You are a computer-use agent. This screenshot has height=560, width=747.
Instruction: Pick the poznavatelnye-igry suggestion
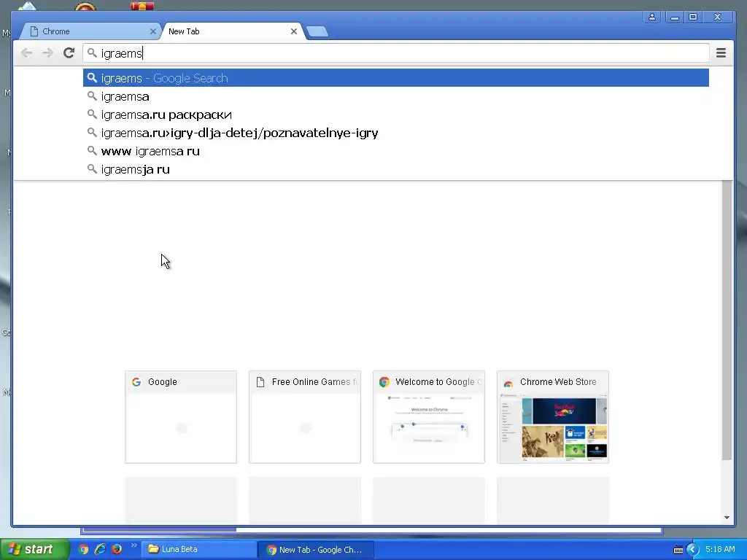396,133
